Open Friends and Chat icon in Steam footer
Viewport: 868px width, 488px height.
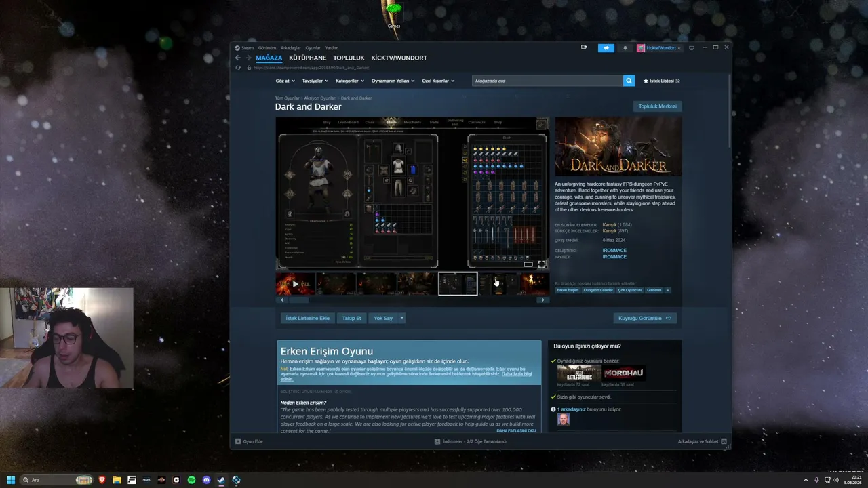724,441
